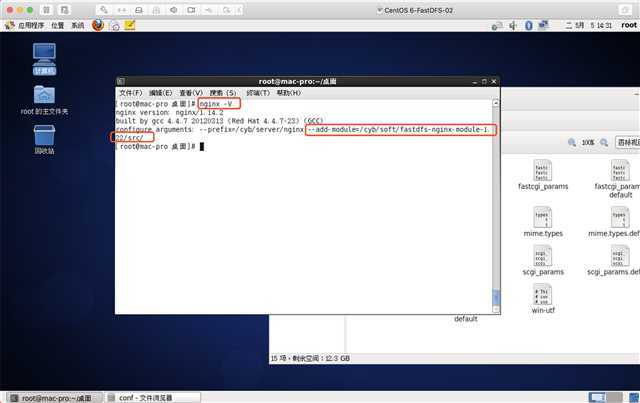This screenshot has height=403, width=640.
Task: Click zoom out magnifier left of 100%
Action: pos(572,142)
